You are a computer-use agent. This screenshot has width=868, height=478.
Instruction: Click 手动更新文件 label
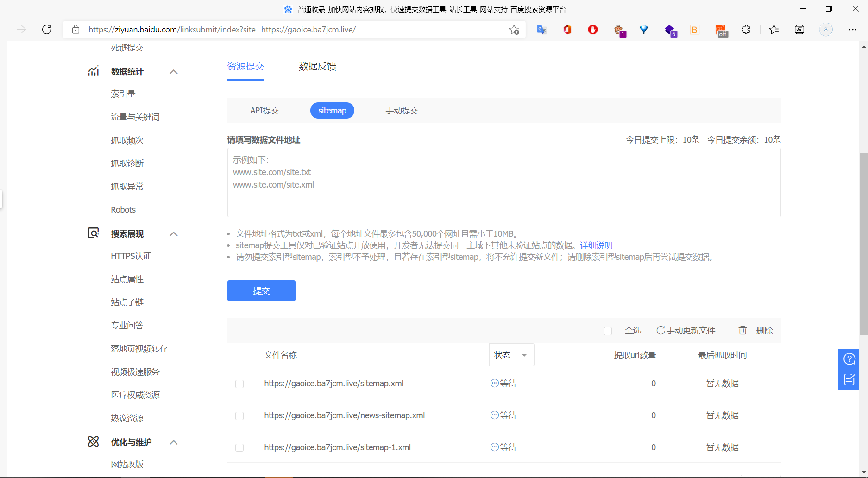[x=691, y=331]
